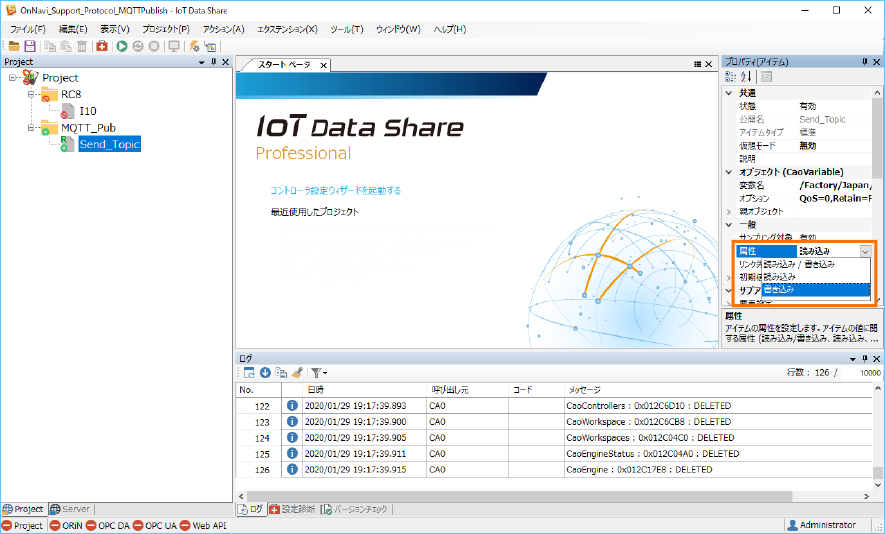
Task: Click the monitor icon in the toolbar
Action: pyautogui.click(x=174, y=46)
